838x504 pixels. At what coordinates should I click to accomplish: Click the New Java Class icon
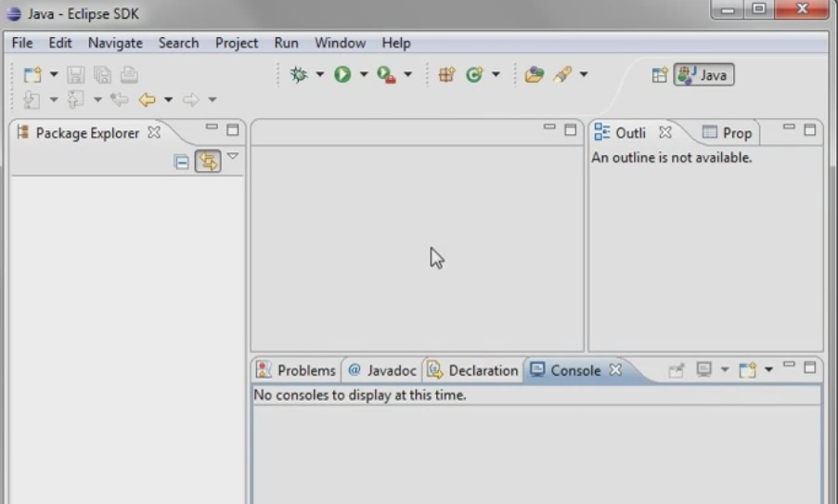pyautogui.click(x=474, y=74)
